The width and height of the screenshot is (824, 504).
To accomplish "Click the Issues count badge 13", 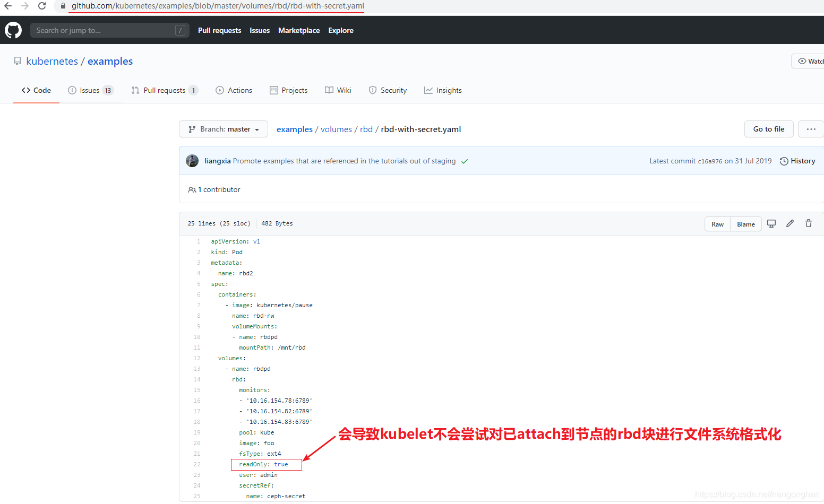I will 108,90.
